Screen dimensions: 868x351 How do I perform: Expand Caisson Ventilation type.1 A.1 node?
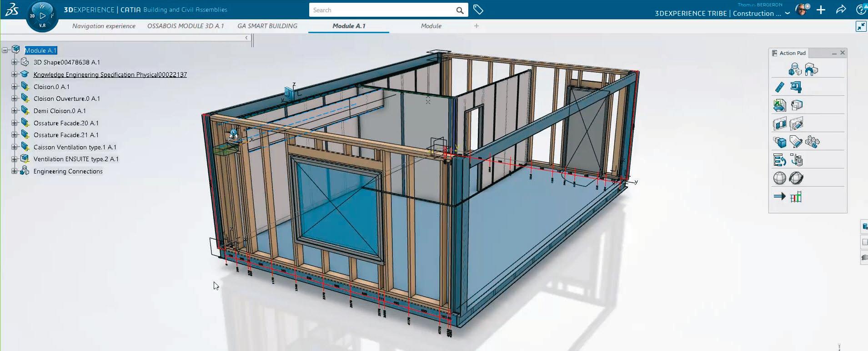point(14,147)
